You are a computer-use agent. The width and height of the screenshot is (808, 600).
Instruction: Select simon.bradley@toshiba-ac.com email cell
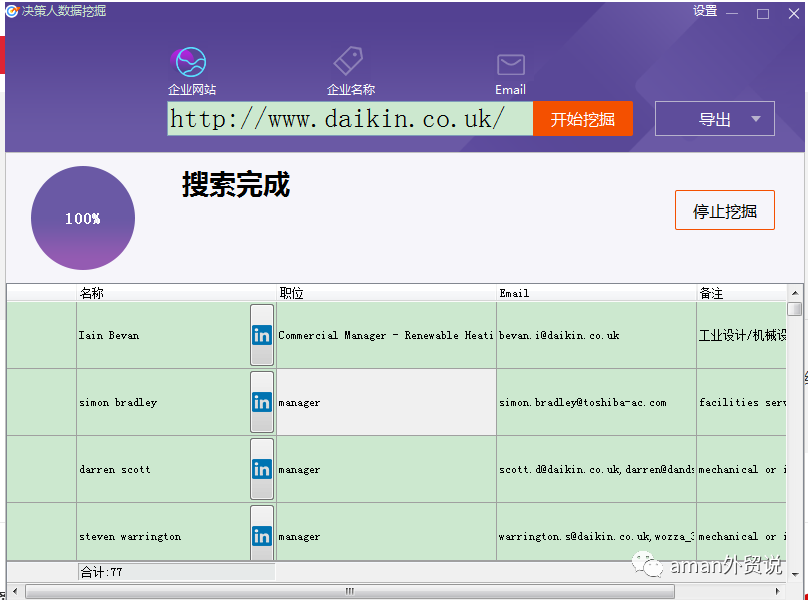tap(596, 402)
